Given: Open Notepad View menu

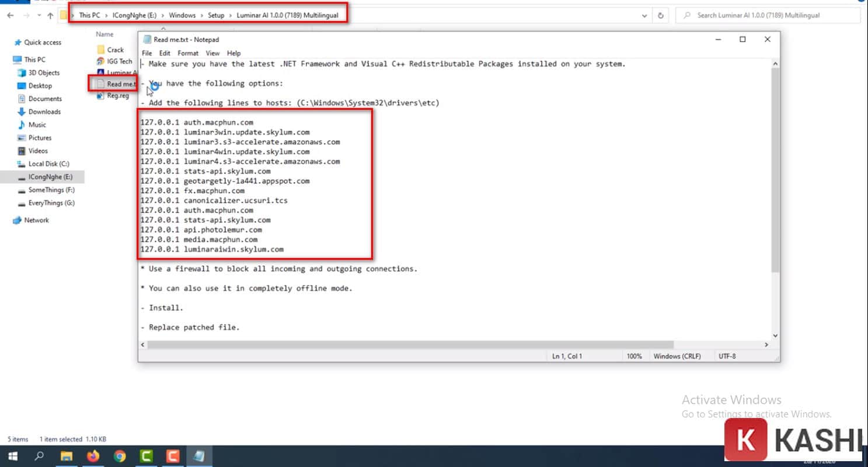Looking at the screenshot, I should [x=212, y=53].
